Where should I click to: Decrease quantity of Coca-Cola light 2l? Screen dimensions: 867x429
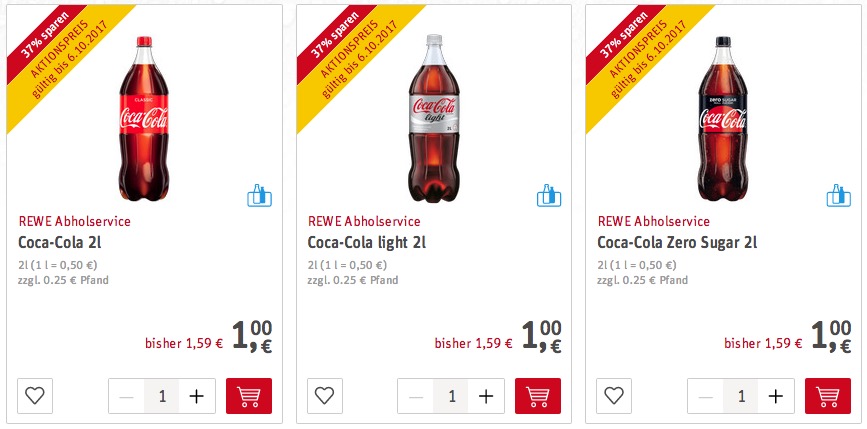click(x=415, y=396)
